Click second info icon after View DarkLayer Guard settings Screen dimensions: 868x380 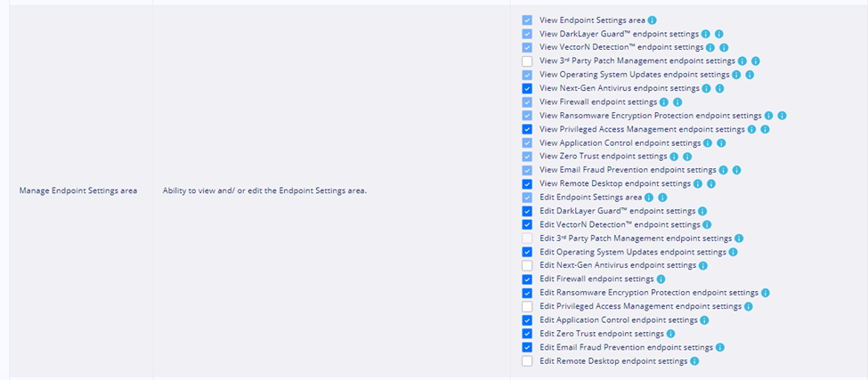pos(719,34)
